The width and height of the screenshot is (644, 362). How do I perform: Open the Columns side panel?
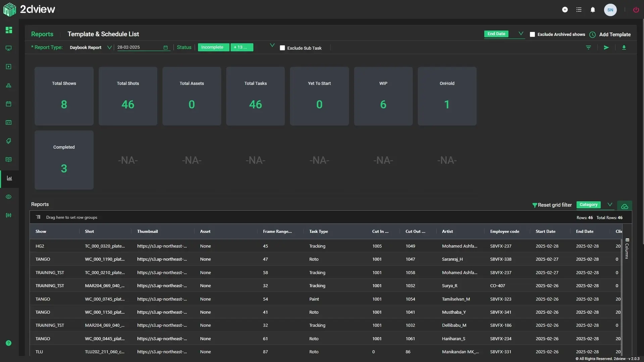pyautogui.click(x=627, y=249)
